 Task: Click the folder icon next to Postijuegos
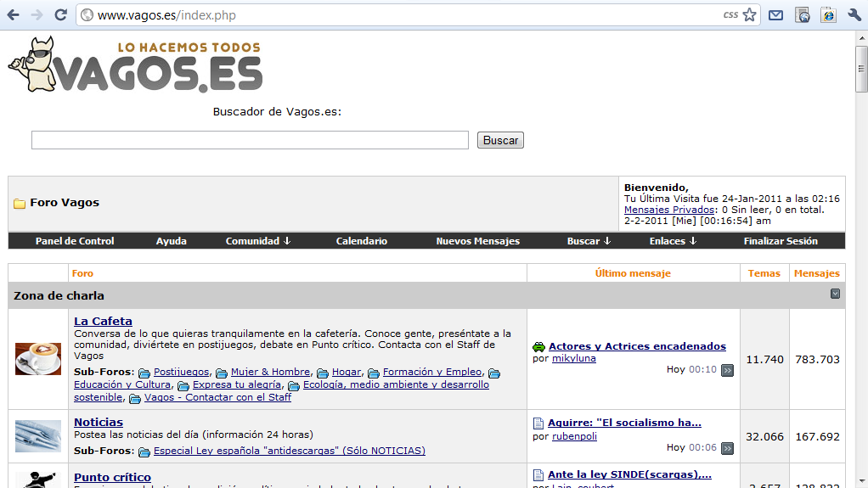pyautogui.click(x=144, y=373)
